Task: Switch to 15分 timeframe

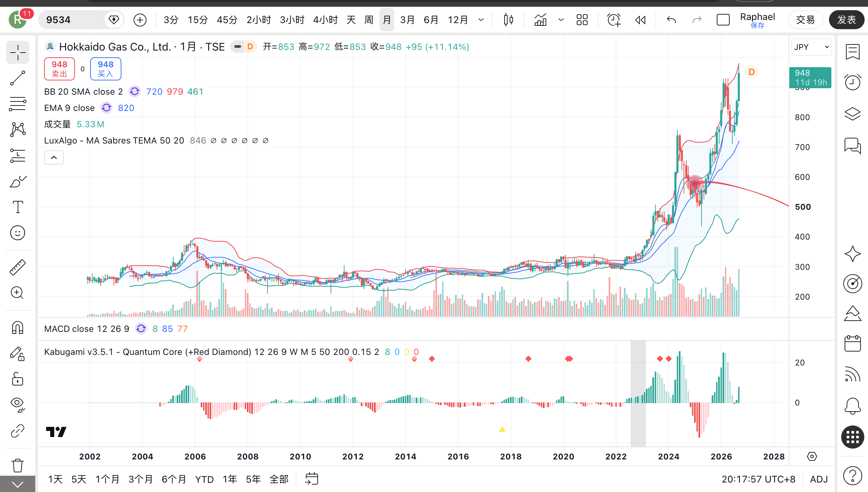Action: (198, 20)
